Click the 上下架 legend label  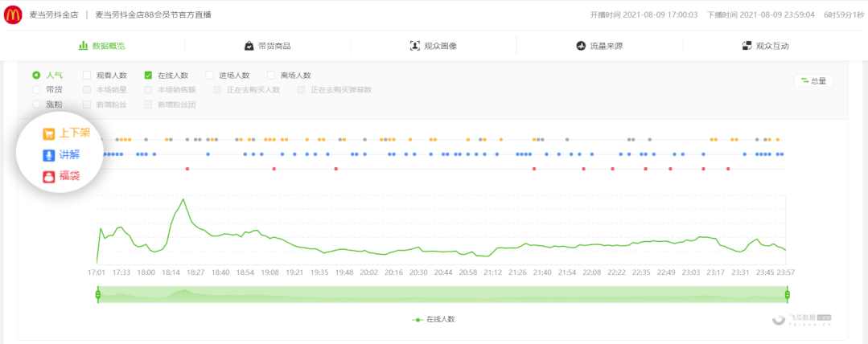tap(75, 134)
